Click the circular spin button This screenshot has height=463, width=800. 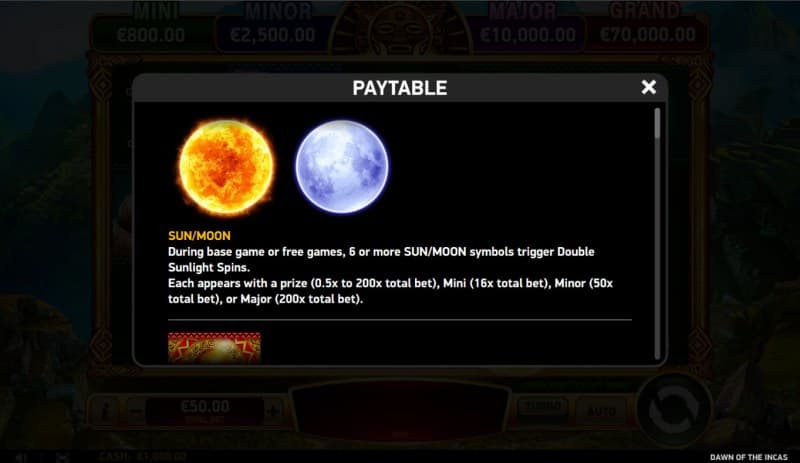(x=673, y=410)
